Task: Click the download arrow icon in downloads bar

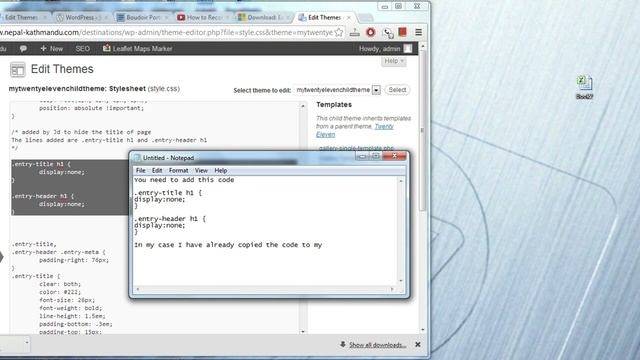Action: coord(343,344)
